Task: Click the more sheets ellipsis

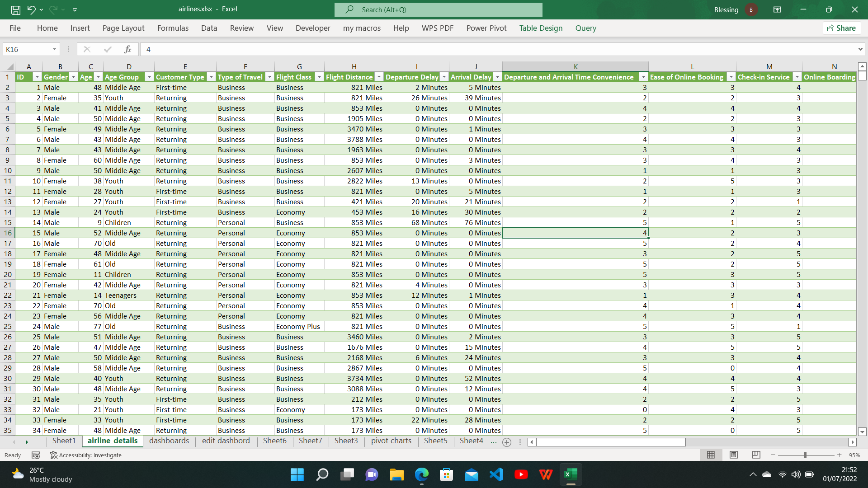Action: click(494, 442)
